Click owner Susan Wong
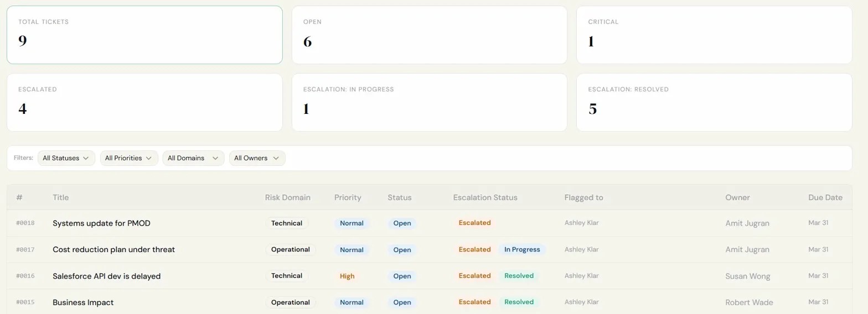 click(x=748, y=276)
